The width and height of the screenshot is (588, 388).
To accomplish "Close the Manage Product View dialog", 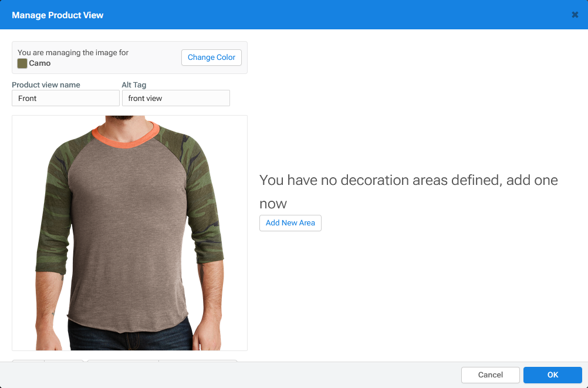I will click(575, 15).
